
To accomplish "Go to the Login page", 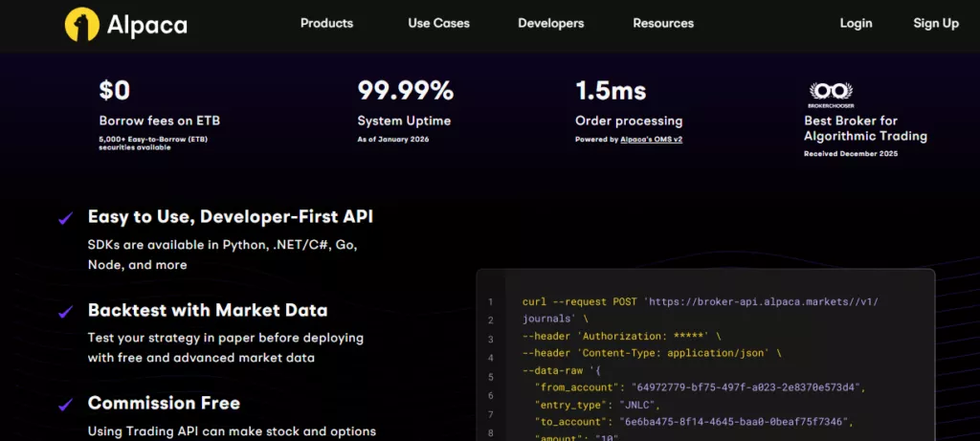I will pyautogui.click(x=856, y=24).
